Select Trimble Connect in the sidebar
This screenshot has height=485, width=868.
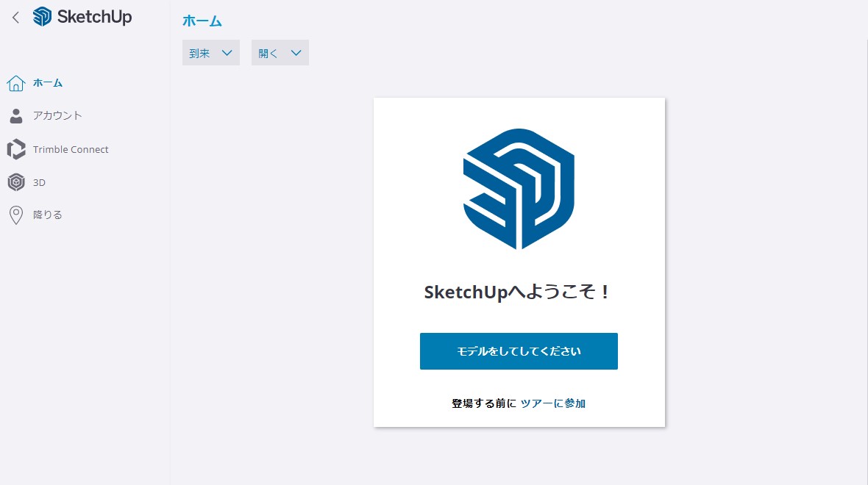tap(71, 149)
